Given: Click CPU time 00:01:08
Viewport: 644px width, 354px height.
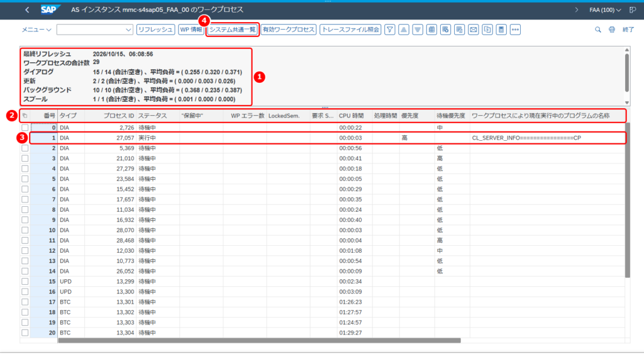Looking at the screenshot, I should click(x=355, y=251).
